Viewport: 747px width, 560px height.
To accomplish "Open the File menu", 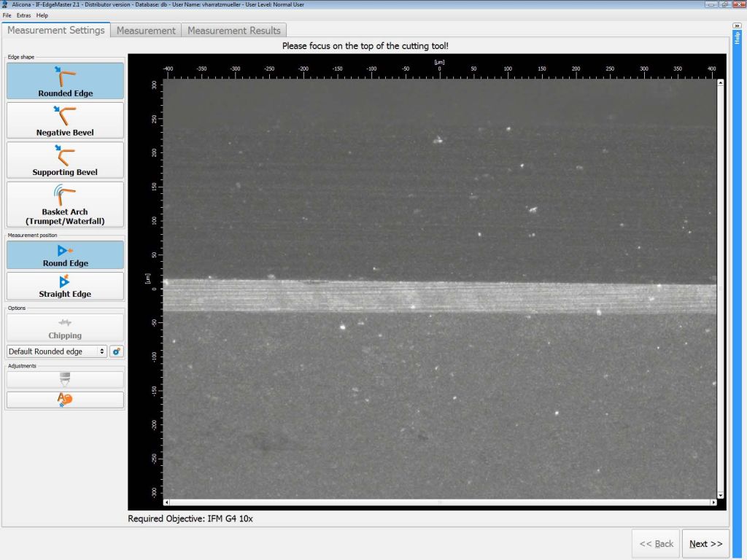I will 7,15.
